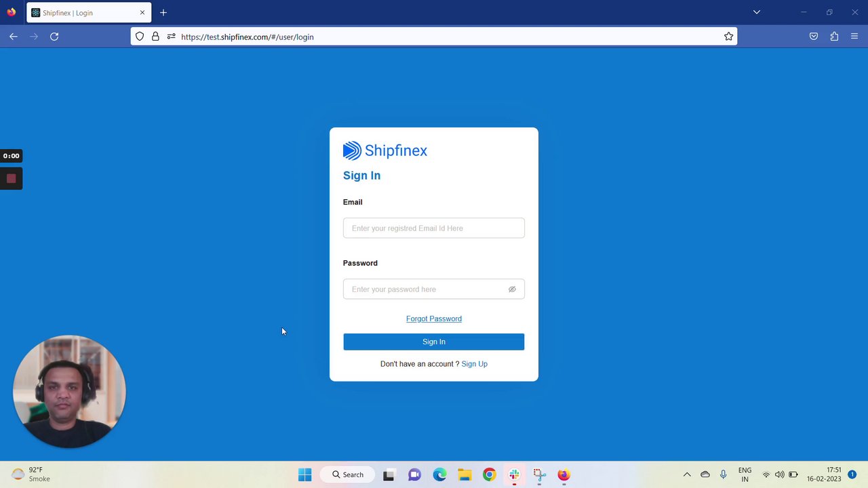Click the battery tray icon
The height and width of the screenshot is (488, 868).
tap(793, 474)
